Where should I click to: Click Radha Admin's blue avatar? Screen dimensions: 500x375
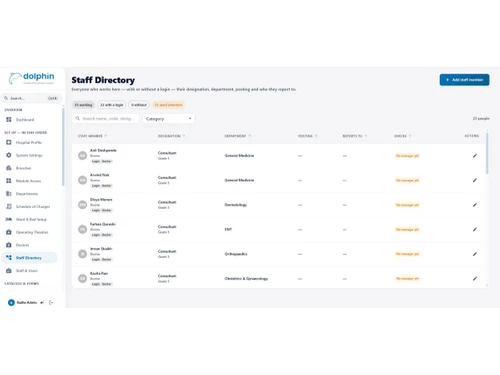pyautogui.click(x=11, y=303)
